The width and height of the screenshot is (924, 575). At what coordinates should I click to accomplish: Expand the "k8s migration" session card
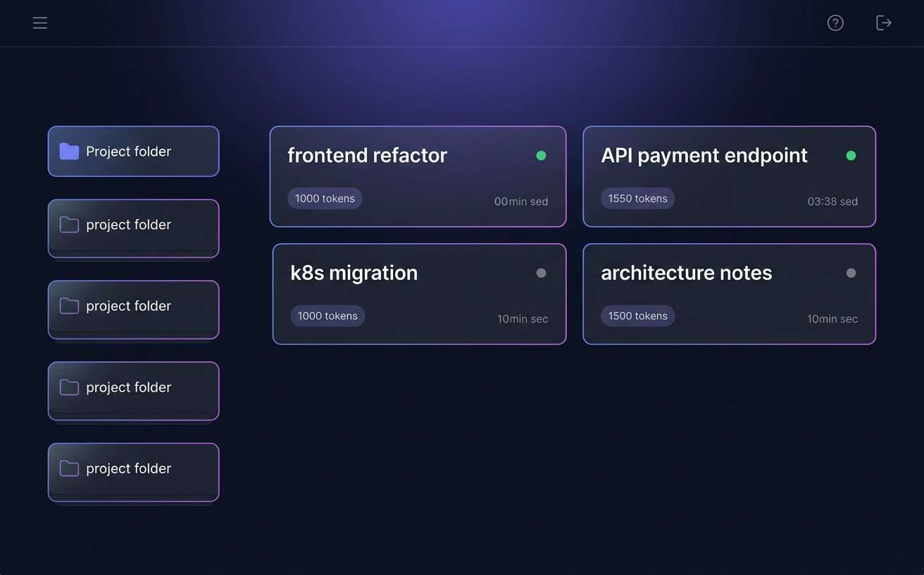(419, 294)
